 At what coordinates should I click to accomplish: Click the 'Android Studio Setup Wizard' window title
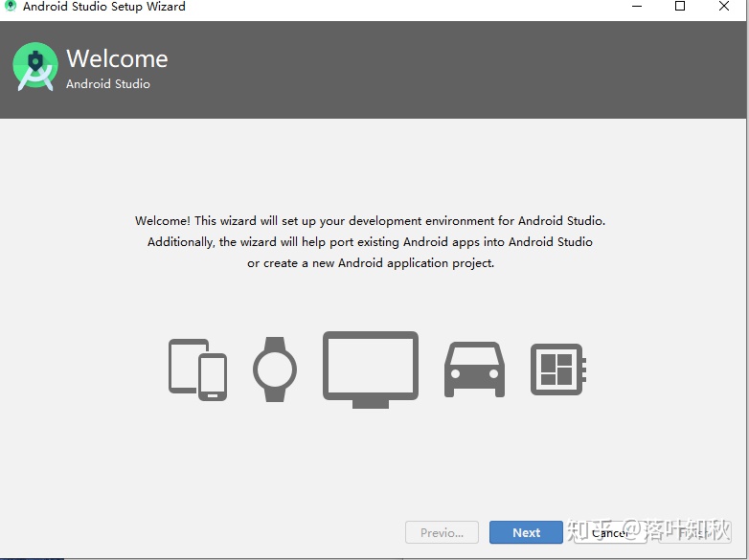(104, 7)
